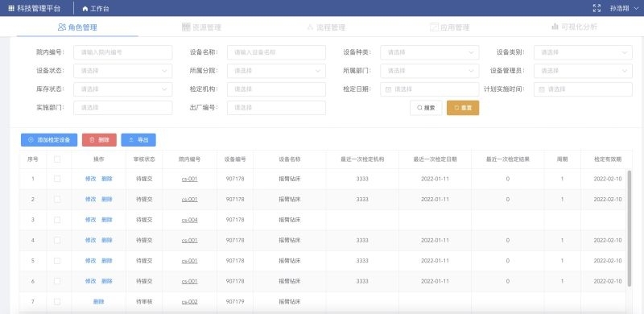Click 删除 in row 7
The height and width of the screenshot is (314, 644).
(98, 302)
